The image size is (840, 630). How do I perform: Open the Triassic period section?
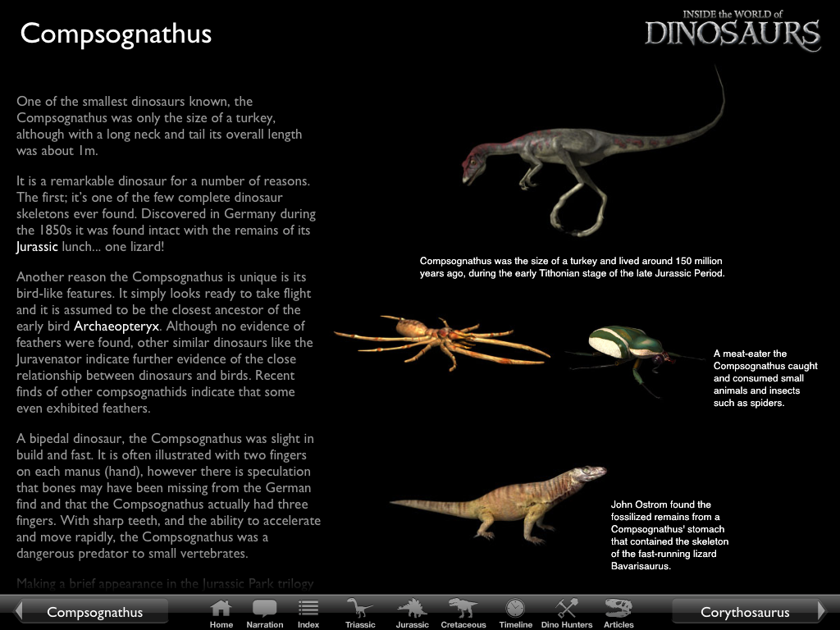pos(360,614)
